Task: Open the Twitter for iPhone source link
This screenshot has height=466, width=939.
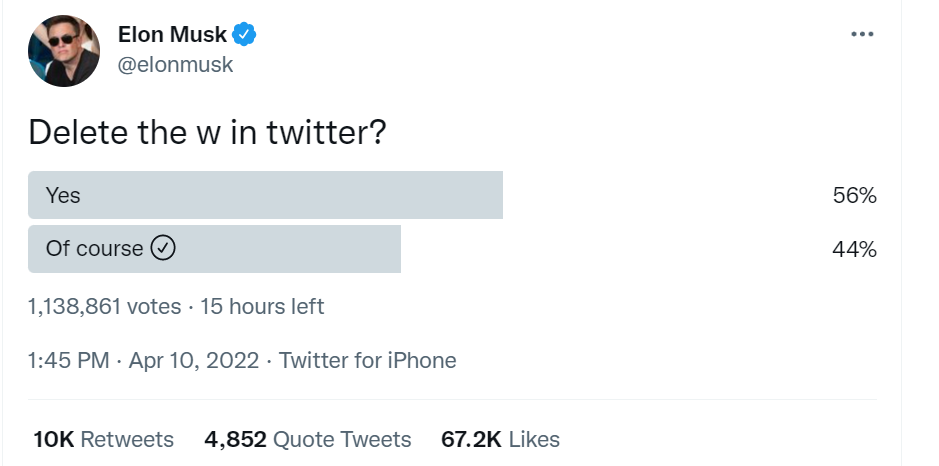Action: click(367, 361)
